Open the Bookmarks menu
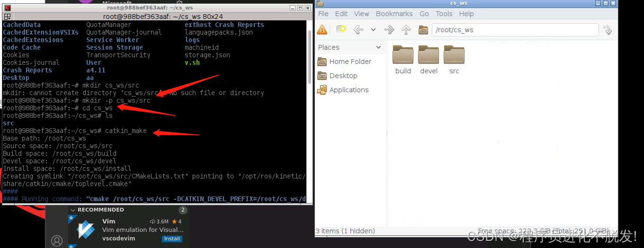The width and height of the screenshot is (644, 248). tap(394, 14)
